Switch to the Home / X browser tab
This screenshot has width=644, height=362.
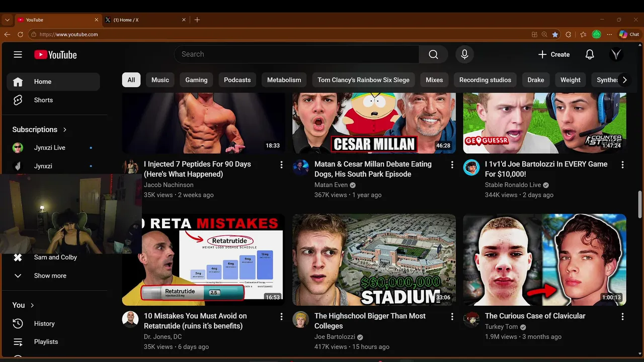point(145,20)
